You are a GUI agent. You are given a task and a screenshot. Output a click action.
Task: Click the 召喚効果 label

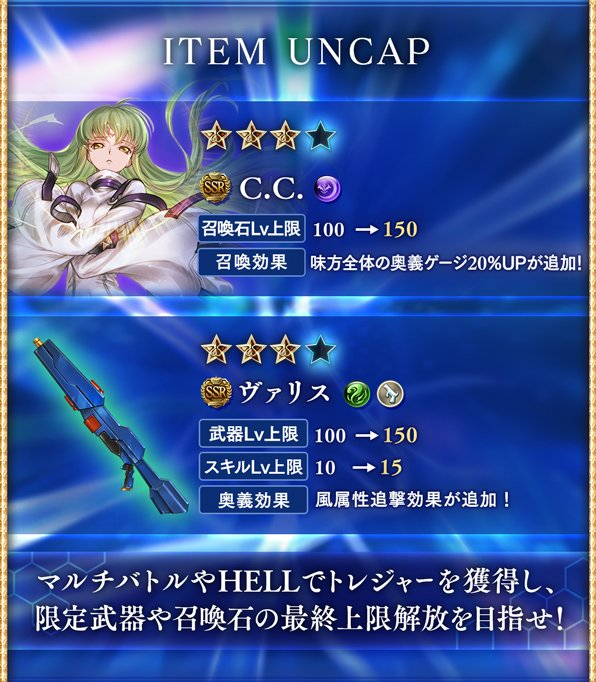click(x=251, y=262)
